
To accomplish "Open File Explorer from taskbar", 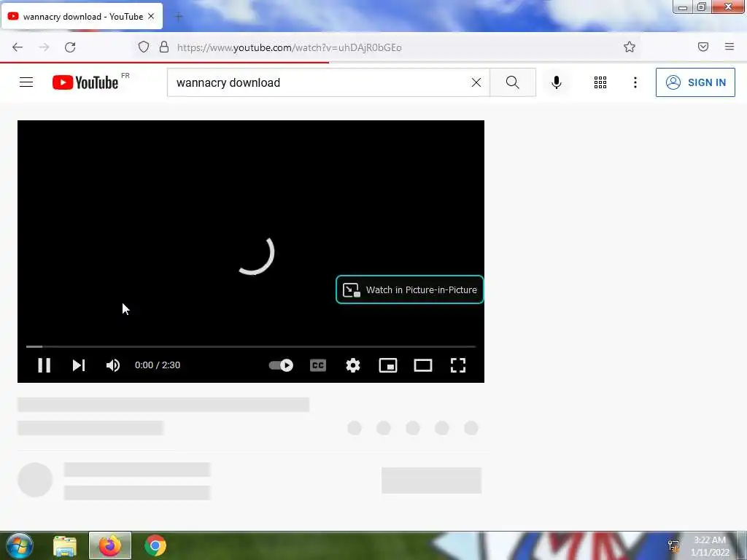I will coord(65,545).
